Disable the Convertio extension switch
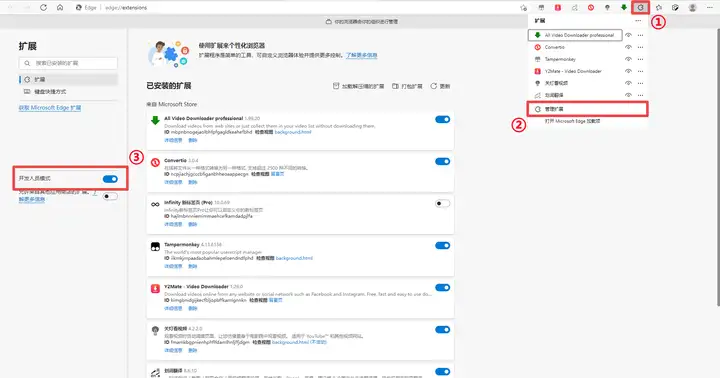The width and height of the screenshot is (720, 378). 443,161
